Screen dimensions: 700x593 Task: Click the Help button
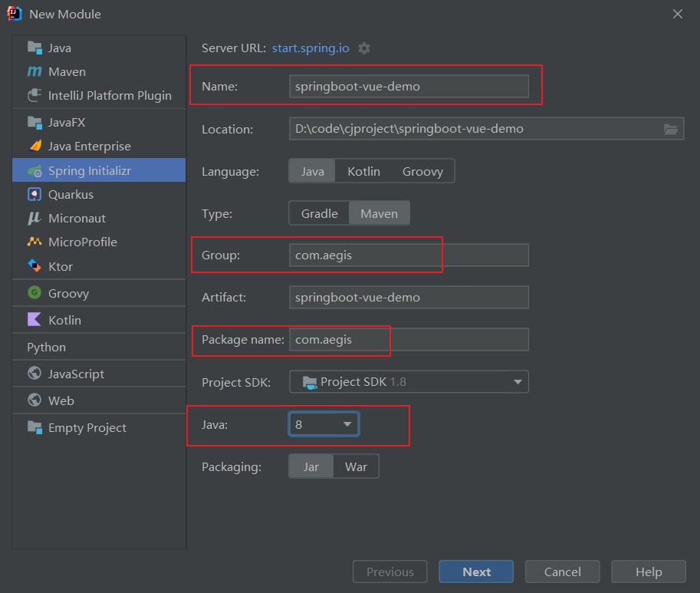(649, 572)
